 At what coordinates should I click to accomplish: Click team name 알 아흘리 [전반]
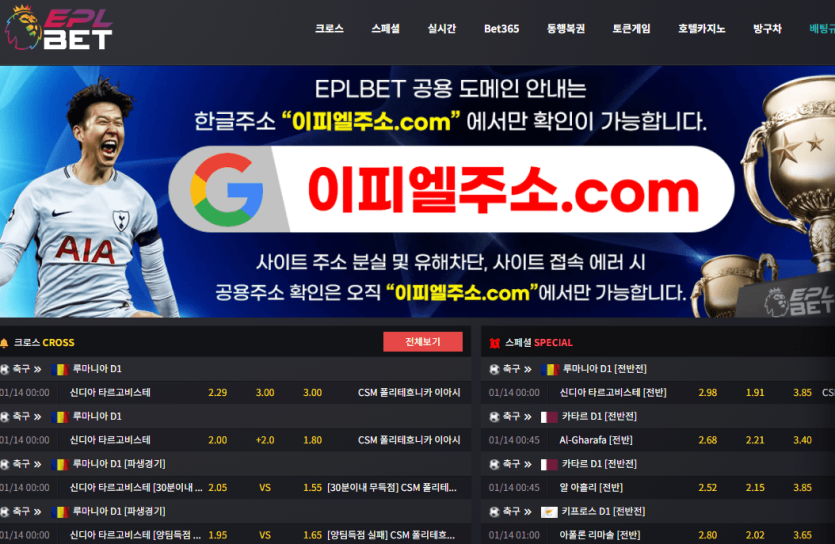tap(591, 488)
